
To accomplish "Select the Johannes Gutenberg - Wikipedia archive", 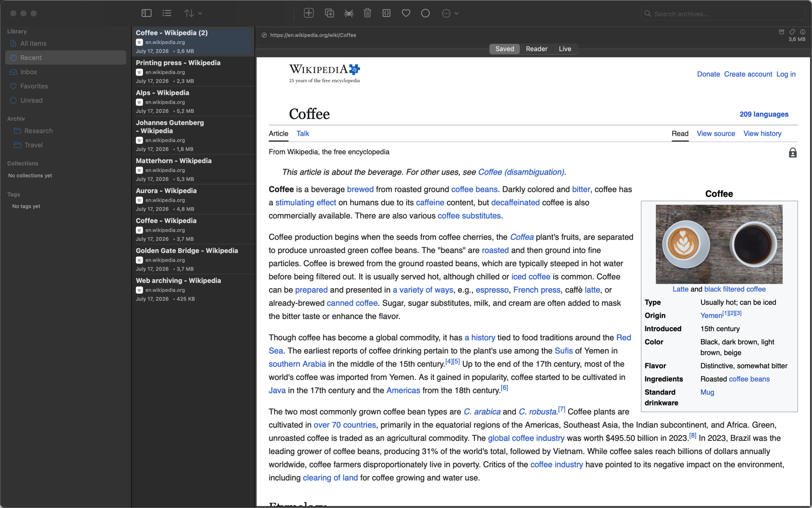I will coord(193,135).
